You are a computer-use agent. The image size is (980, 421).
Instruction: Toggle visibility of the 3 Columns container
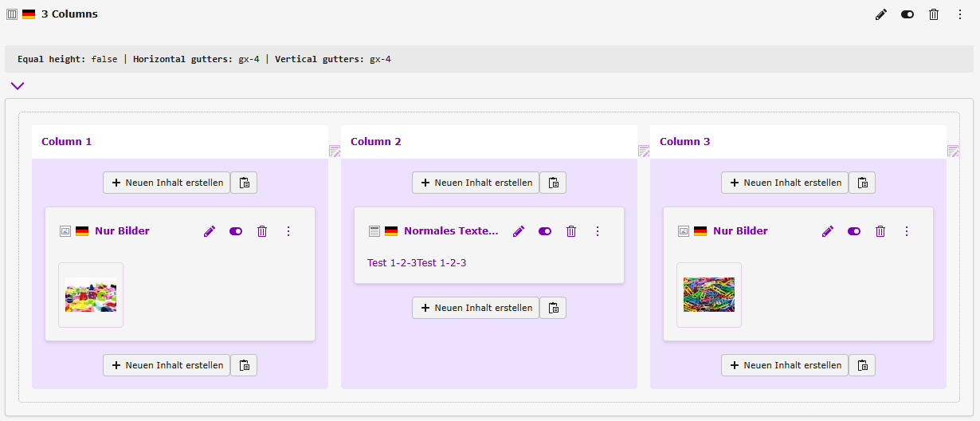907,14
